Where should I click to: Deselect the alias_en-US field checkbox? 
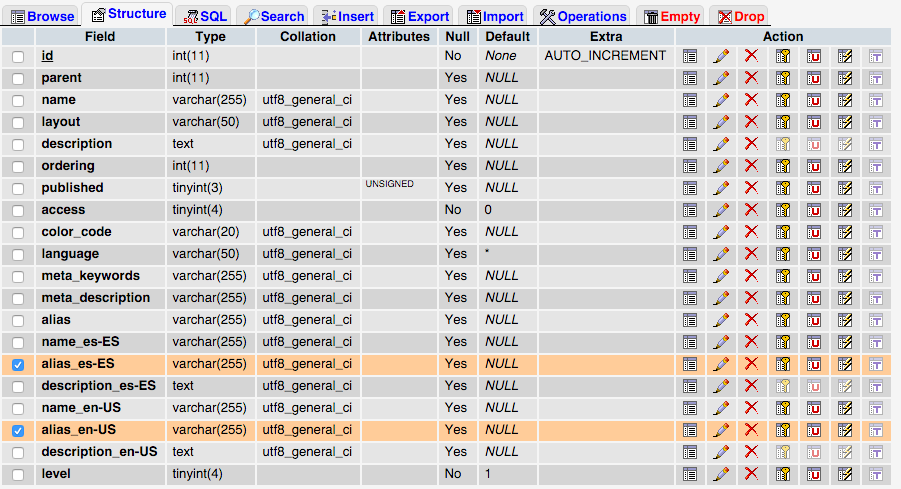18,431
